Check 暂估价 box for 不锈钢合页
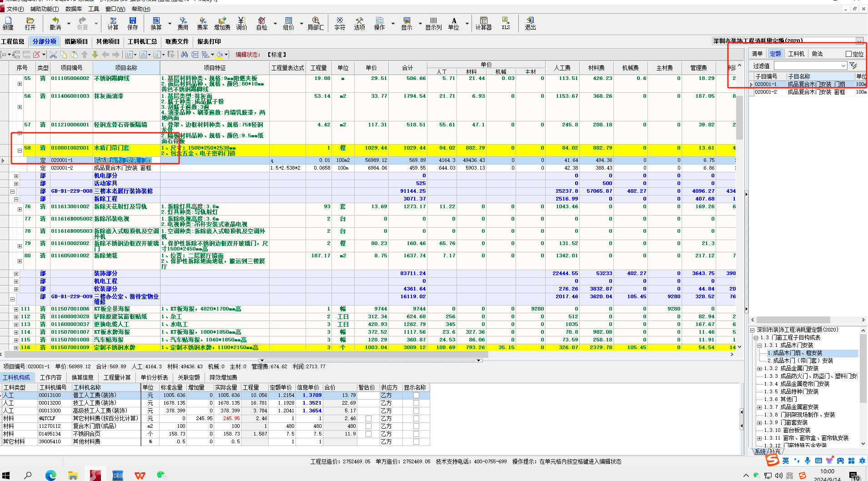 coord(368,434)
